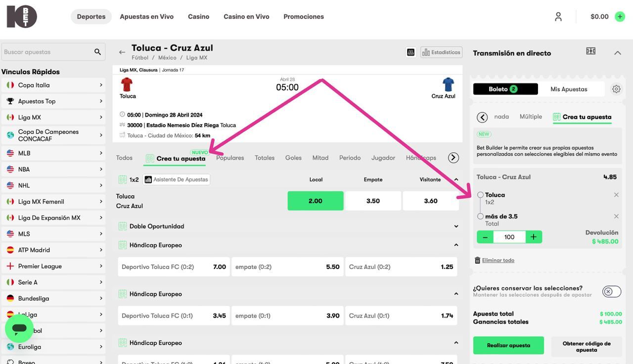
Task: Expand the Doble Oportunidad market
Action: (x=456, y=226)
